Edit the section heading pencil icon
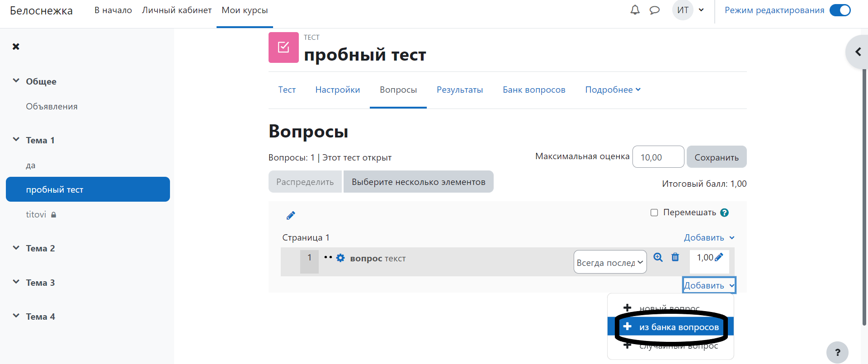The height and width of the screenshot is (364, 868). (x=291, y=216)
